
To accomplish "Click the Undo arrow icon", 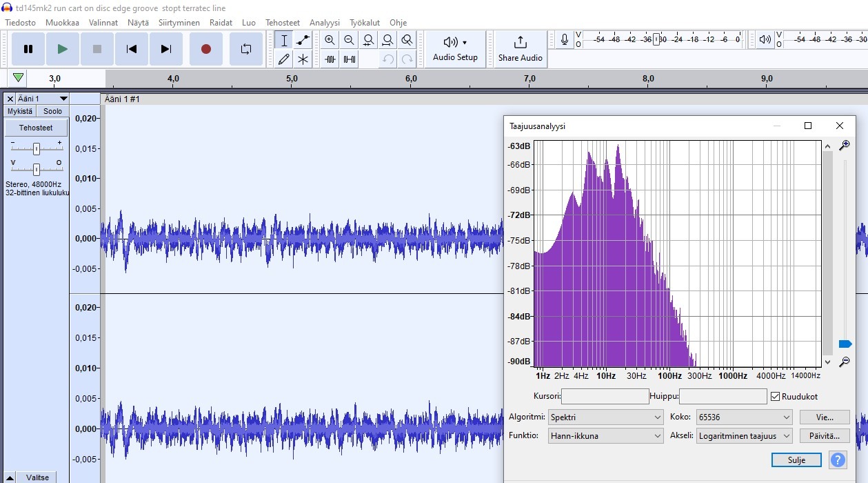I will tap(388, 59).
